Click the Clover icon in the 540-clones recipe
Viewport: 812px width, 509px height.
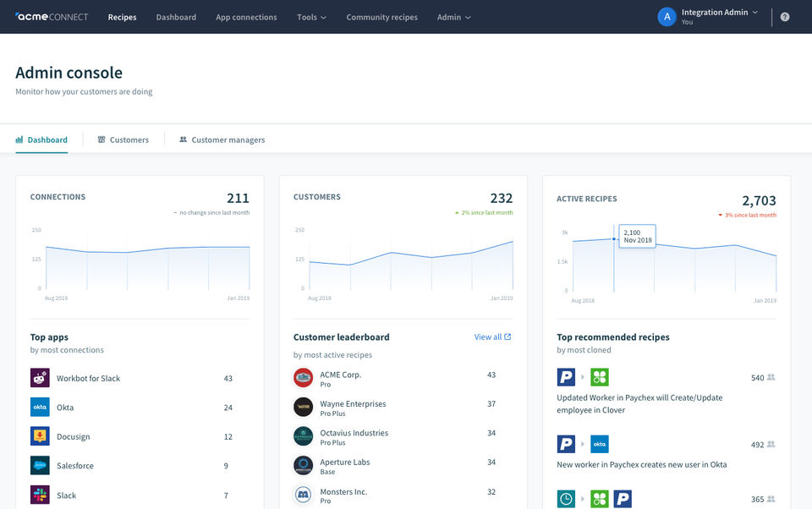tap(600, 377)
